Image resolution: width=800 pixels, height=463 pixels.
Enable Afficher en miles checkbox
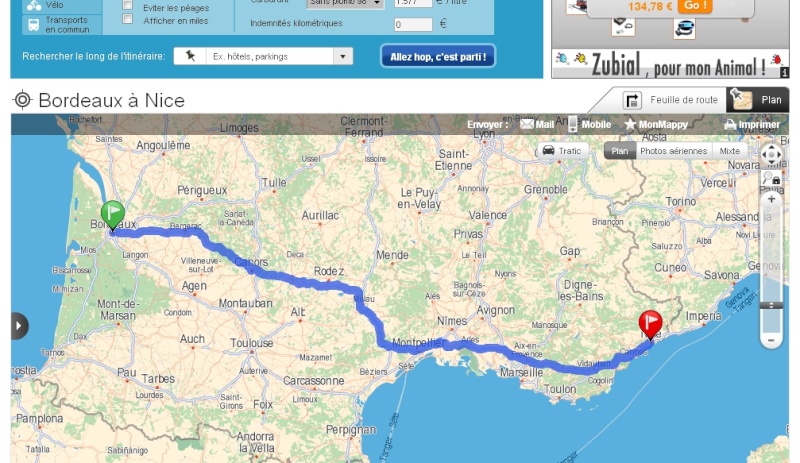click(128, 19)
